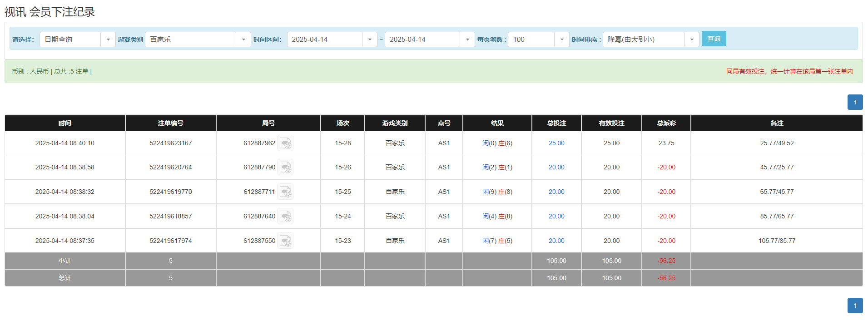Click the 时间 column header
This screenshot has height=326, width=868.
tap(64, 123)
